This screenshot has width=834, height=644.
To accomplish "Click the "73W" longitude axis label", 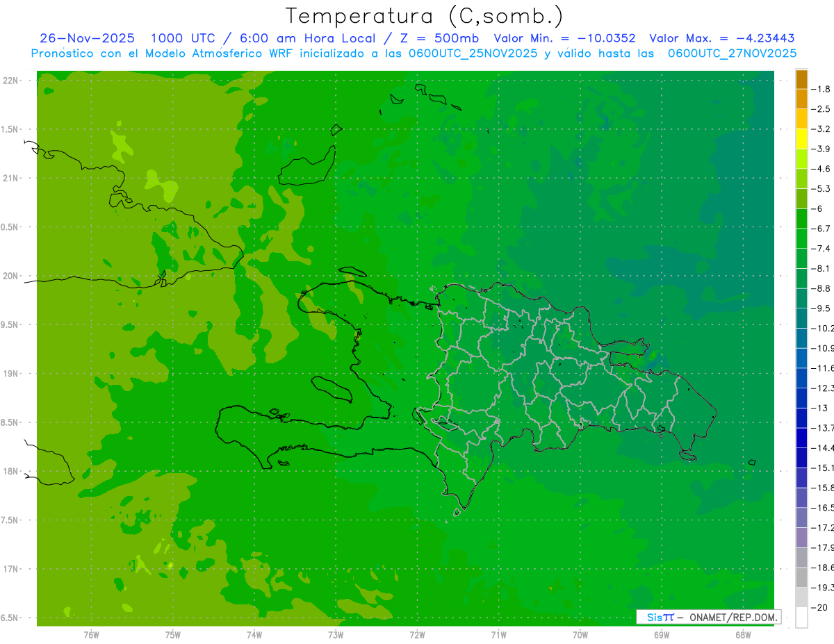I will pos(336,635).
